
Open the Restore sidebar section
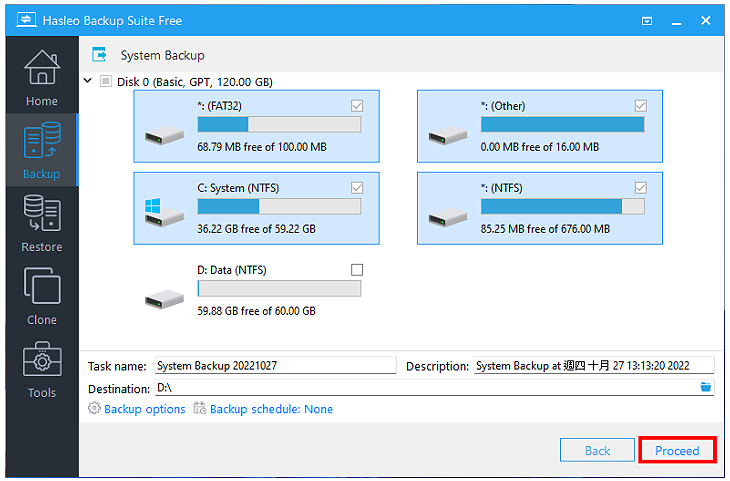click(42, 223)
